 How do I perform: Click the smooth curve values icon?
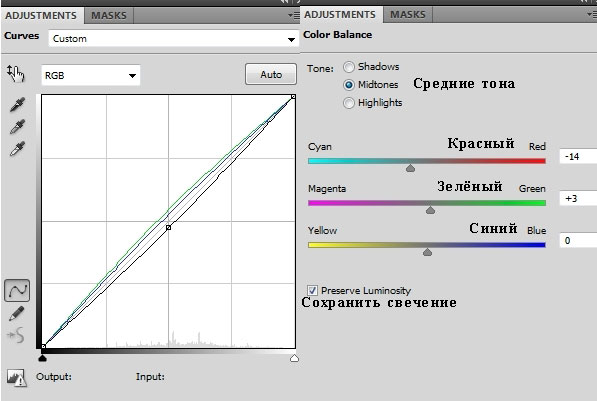(x=16, y=335)
